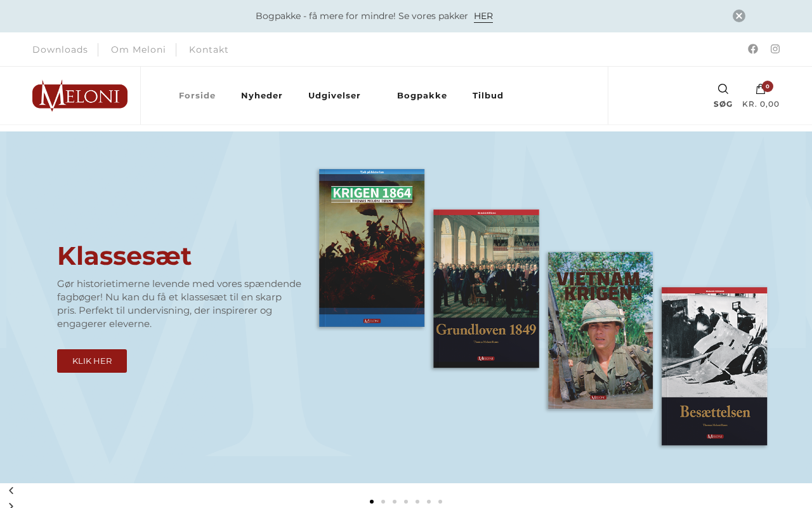Select the Forside menu item
Viewport: 812px width, 508px height.
(x=197, y=96)
